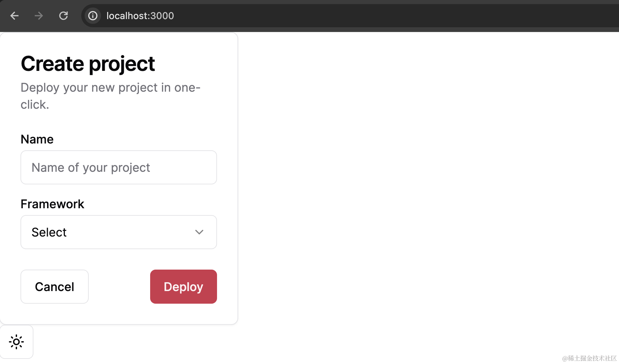
Task: Reload the localhost page
Action: [x=63, y=16]
